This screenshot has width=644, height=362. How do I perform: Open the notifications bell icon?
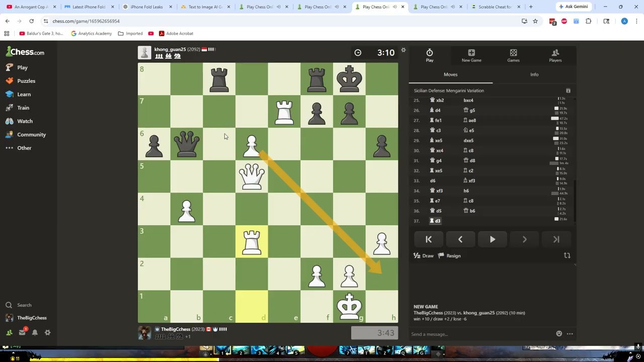[x=35, y=332]
